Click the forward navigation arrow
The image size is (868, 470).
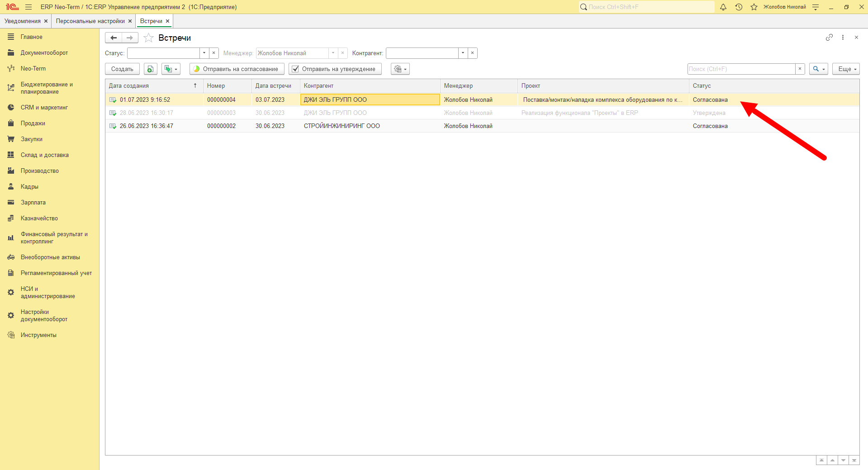[x=130, y=38]
